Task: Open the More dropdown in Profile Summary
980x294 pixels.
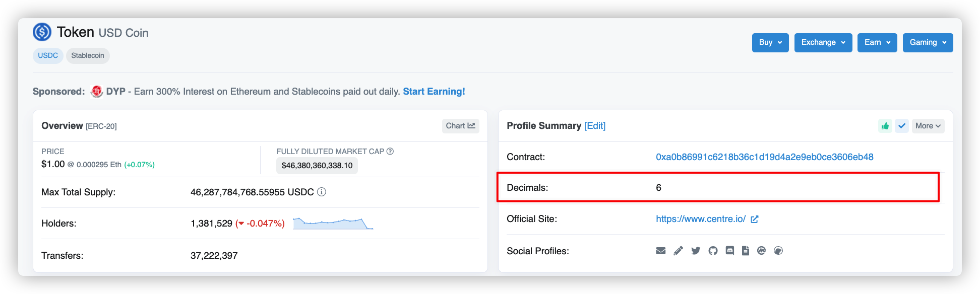Action: (x=928, y=126)
